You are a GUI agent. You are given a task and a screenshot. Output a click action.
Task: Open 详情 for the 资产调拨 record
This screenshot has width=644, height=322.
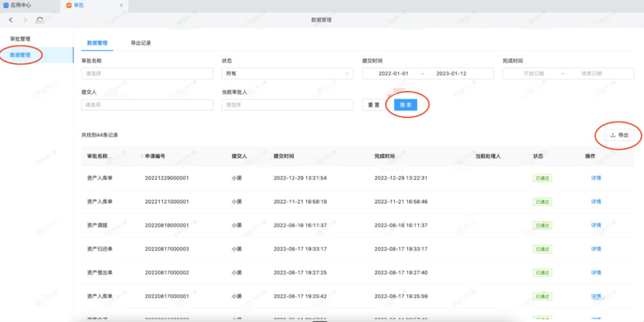point(596,225)
